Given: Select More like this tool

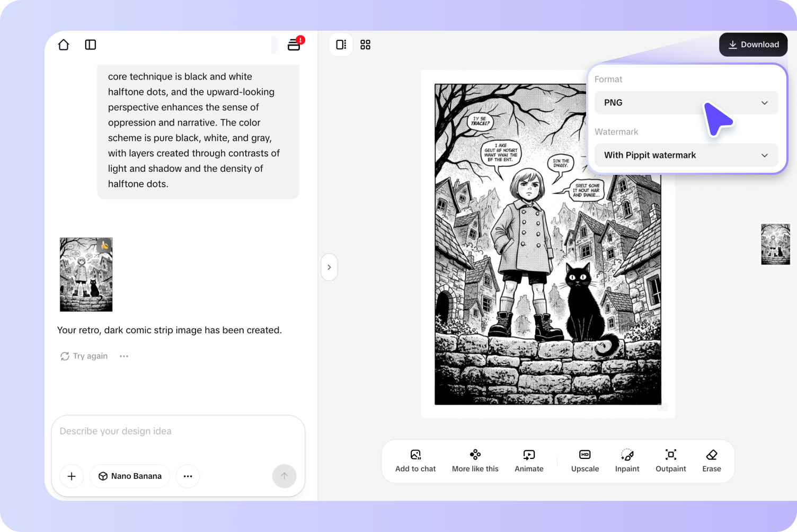Looking at the screenshot, I should coord(475,461).
